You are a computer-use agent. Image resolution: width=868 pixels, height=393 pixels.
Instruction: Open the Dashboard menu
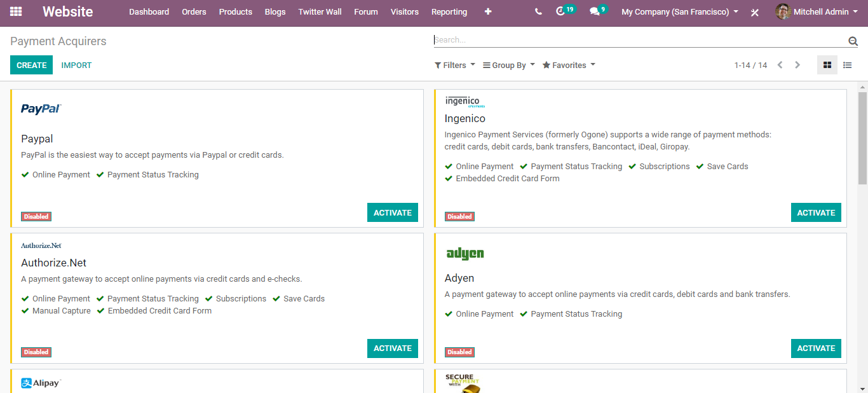(149, 11)
